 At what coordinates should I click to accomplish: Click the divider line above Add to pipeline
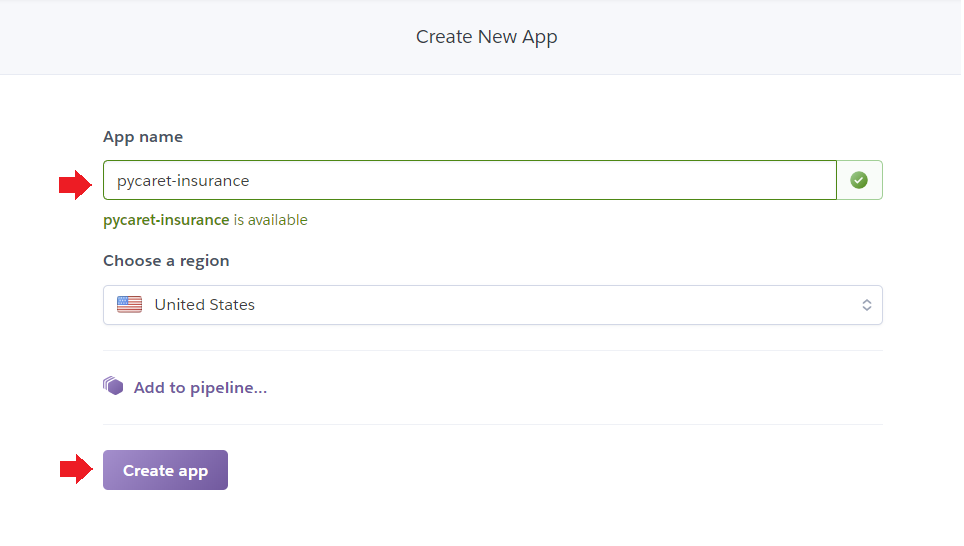[x=492, y=351]
